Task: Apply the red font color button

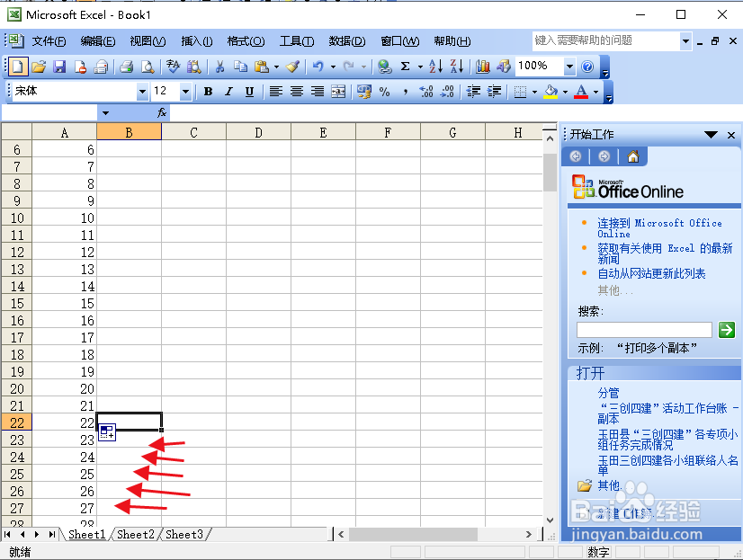Action: click(581, 92)
